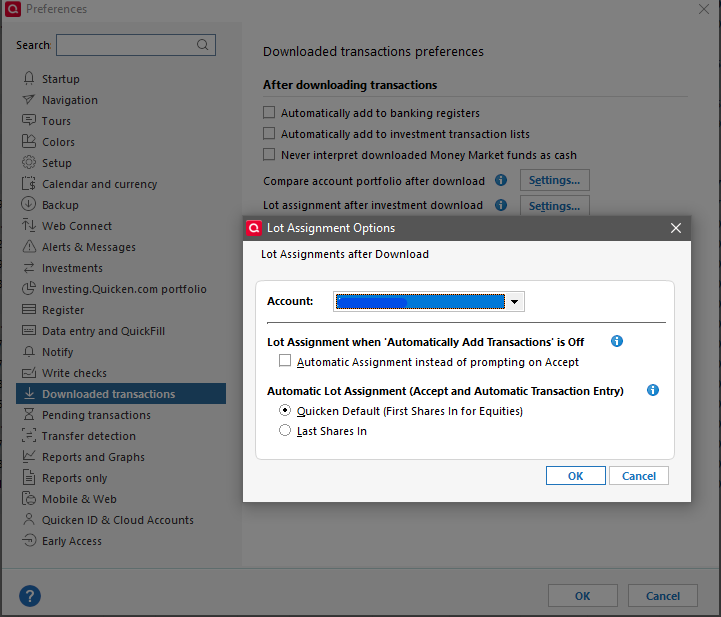Viewport: 721px width, 617px height.
Task: Click Cancel in the Preferences window
Action: pyautogui.click(x=663, y=596)
